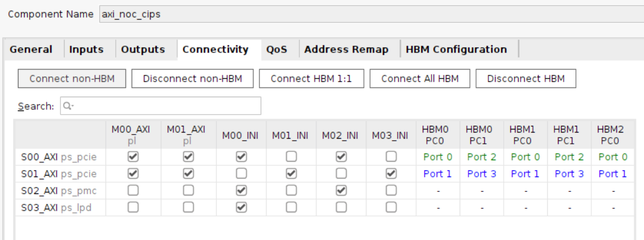Check S00_AXI to M01_INI connection

pos(291,157)
